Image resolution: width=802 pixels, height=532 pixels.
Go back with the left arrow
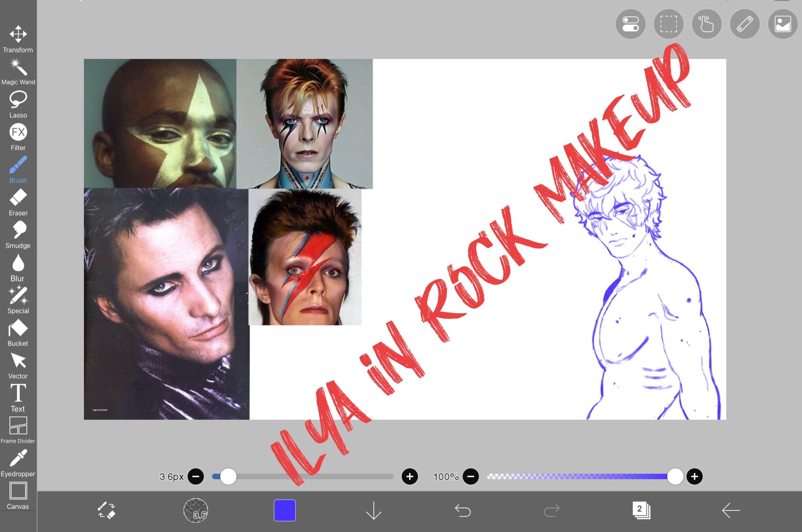coord(731,510)
